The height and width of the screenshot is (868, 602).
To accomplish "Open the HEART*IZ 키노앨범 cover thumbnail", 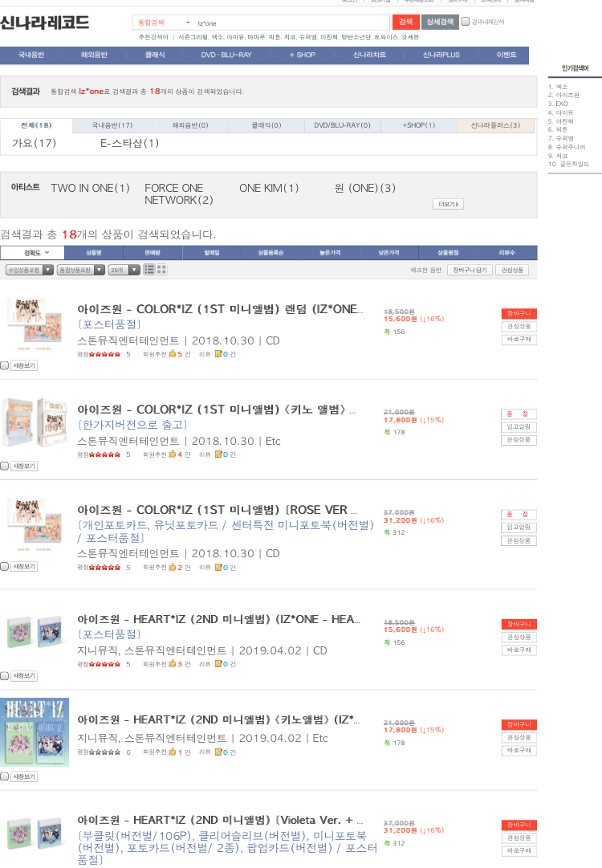I will [x=35, y=732].
